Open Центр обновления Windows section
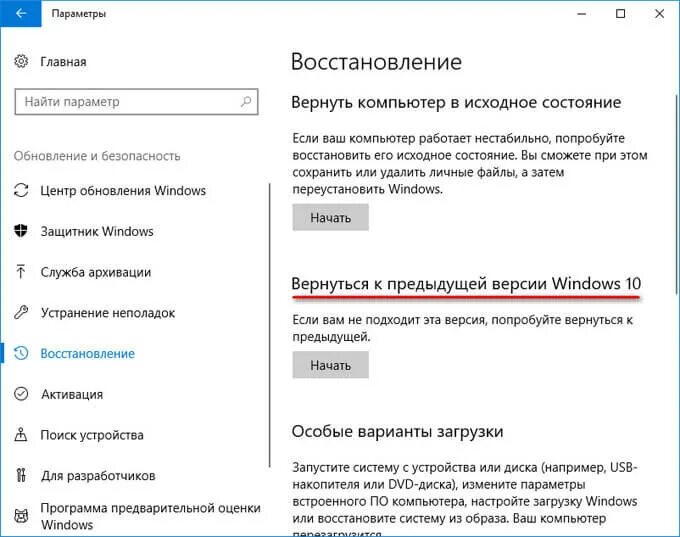This screenshot has width=680, height=537. click(123, 191)
